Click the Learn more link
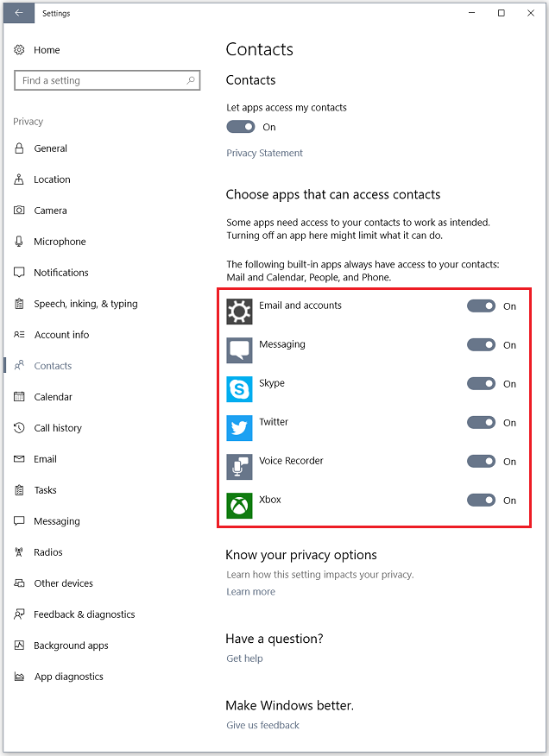The width and height of the screenshot is (549, 756). click(x=250, y=592)
